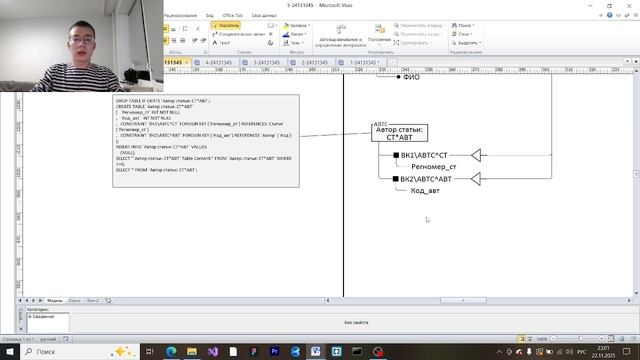
Task: Click the insert page icon after page tabs
Action: click(x=108, y=301)
